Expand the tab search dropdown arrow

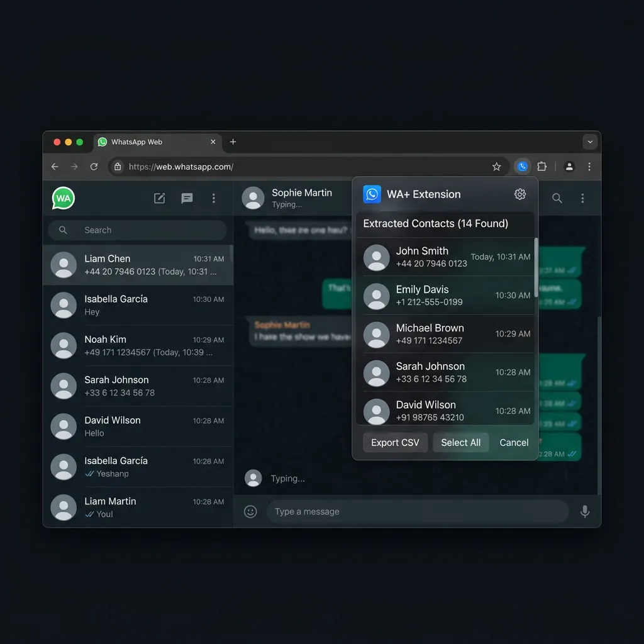[590, 142]
